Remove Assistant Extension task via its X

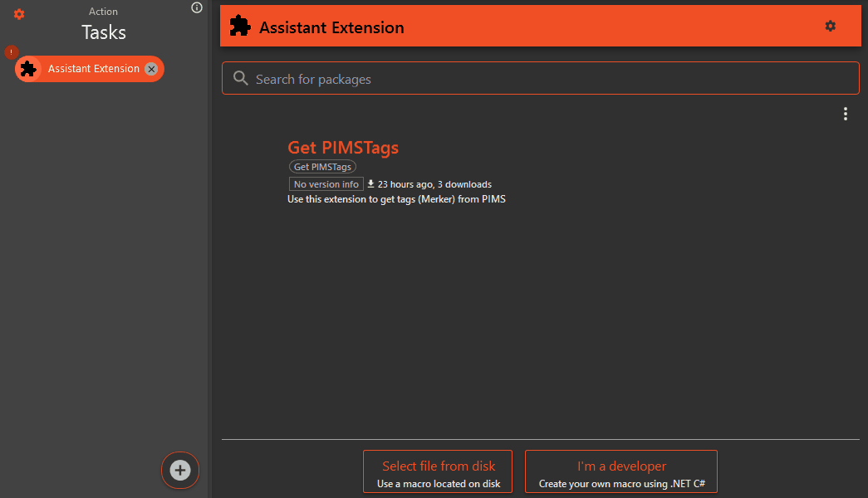click(x=151, y=69)
